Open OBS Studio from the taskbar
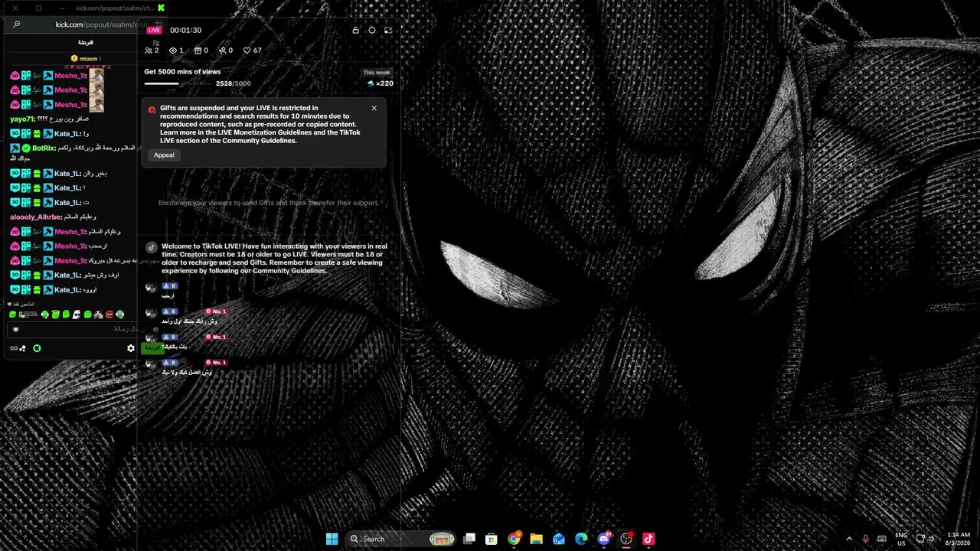Viewport: 980px width, 551px height. pyautogui.click(x=626, y=539)
